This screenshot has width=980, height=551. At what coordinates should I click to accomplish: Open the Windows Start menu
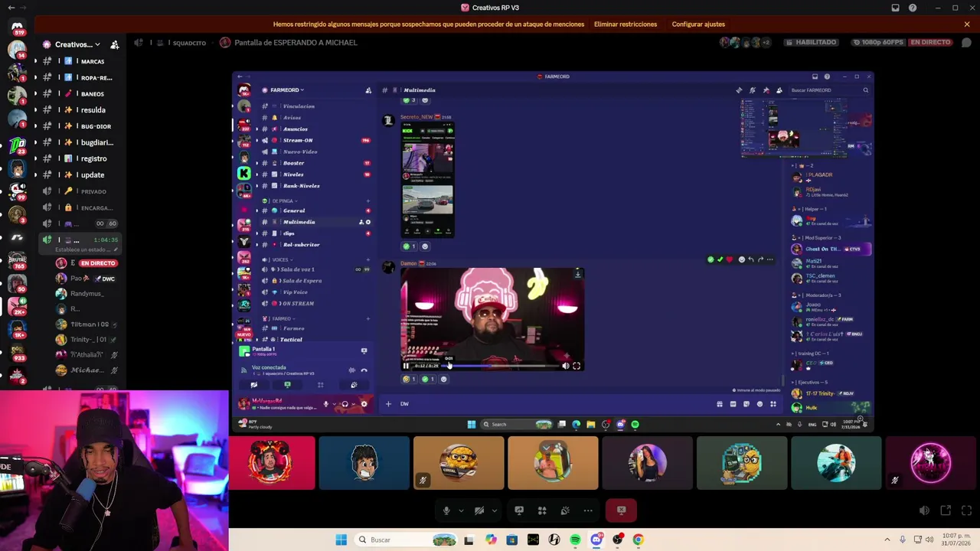[x=341, y=540]
